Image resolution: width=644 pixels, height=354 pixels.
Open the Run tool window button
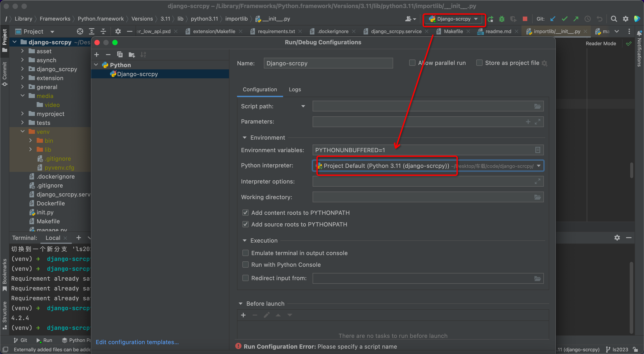point(44,340)
